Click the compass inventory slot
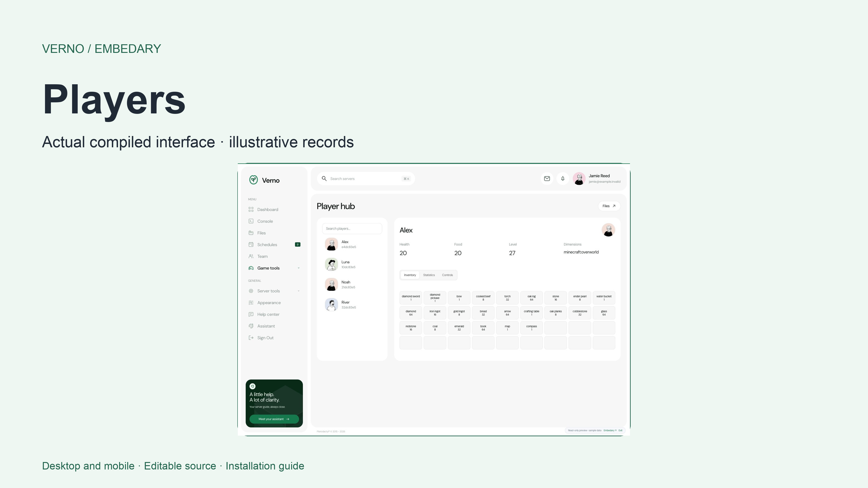Image resolution: width=868 pixels, height=488 pixels. point(531,328)
